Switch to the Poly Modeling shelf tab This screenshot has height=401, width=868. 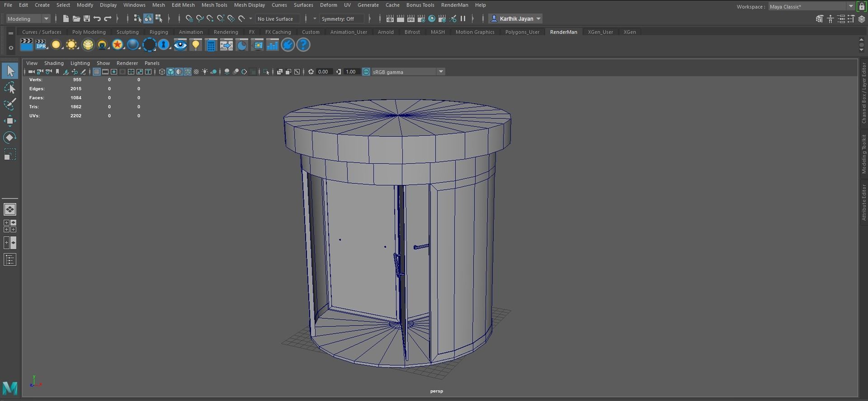pos(89,32)
